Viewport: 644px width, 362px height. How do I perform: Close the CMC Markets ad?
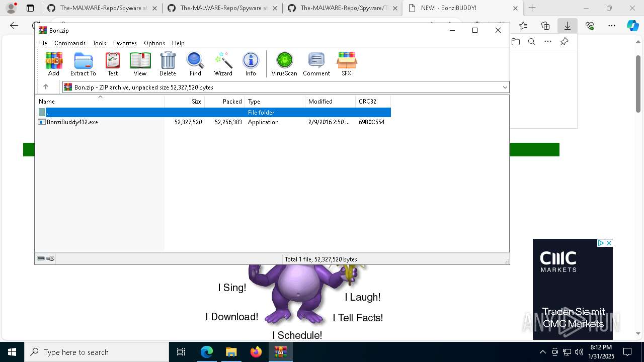[609, 243]
